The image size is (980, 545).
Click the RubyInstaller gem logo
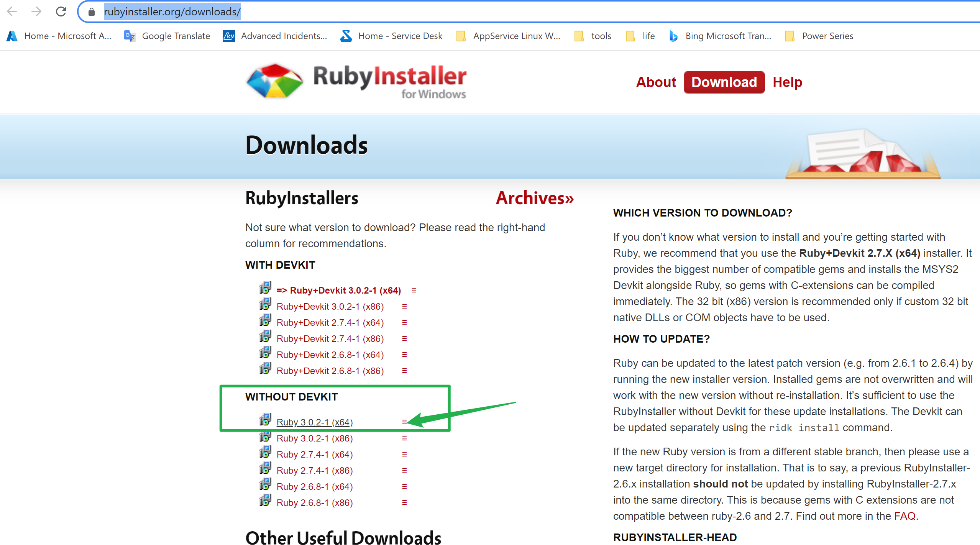click(x=274, y=81)
